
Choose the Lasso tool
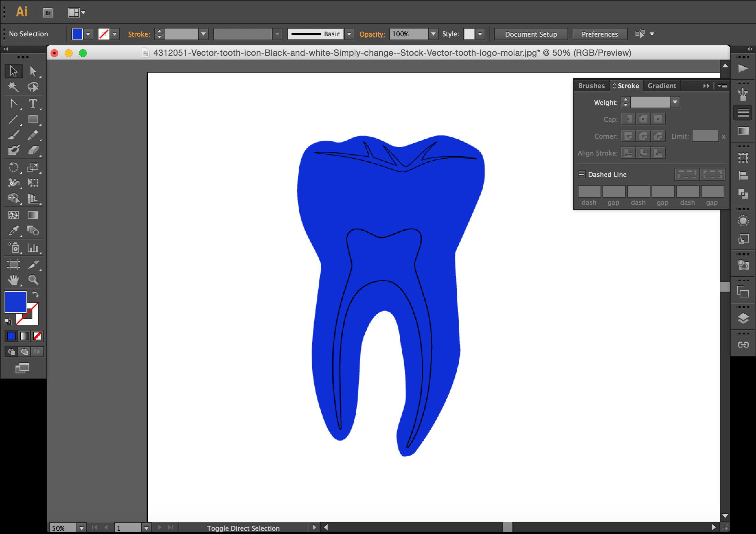pos(33,87)
